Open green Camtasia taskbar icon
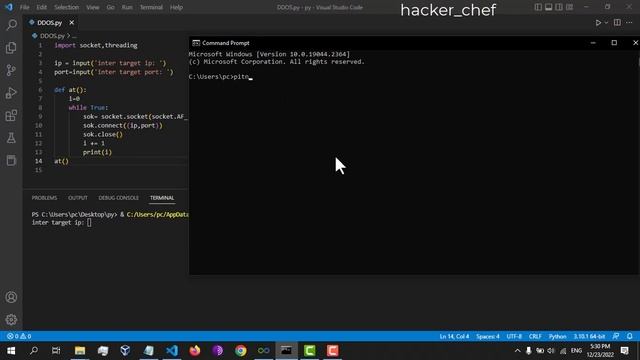Viewport: 640px width, 360px height. click(x=309, y=351)
